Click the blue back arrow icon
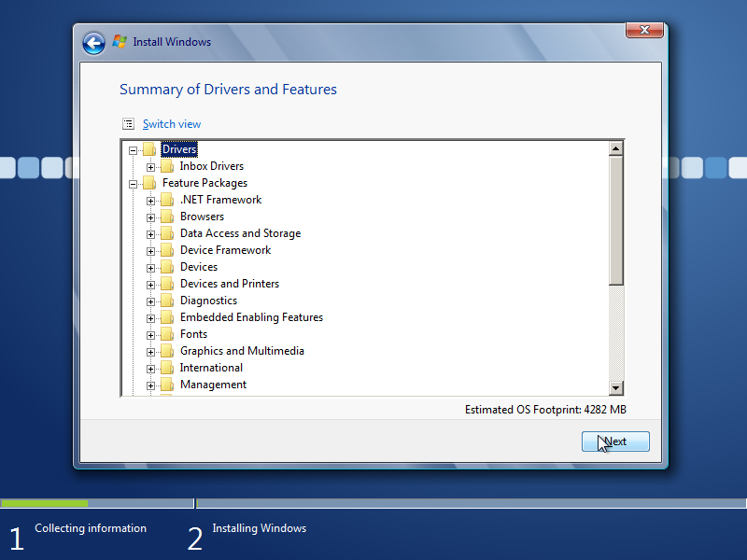Image resolution: width=747 pixels, height=560 pixels. click(x=93, y=43)
